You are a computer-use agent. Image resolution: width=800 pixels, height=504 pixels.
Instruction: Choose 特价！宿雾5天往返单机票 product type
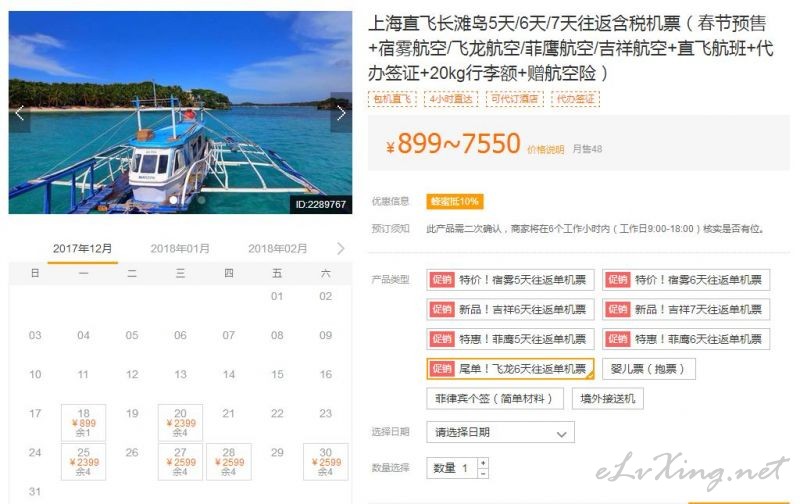click(510, 280)
